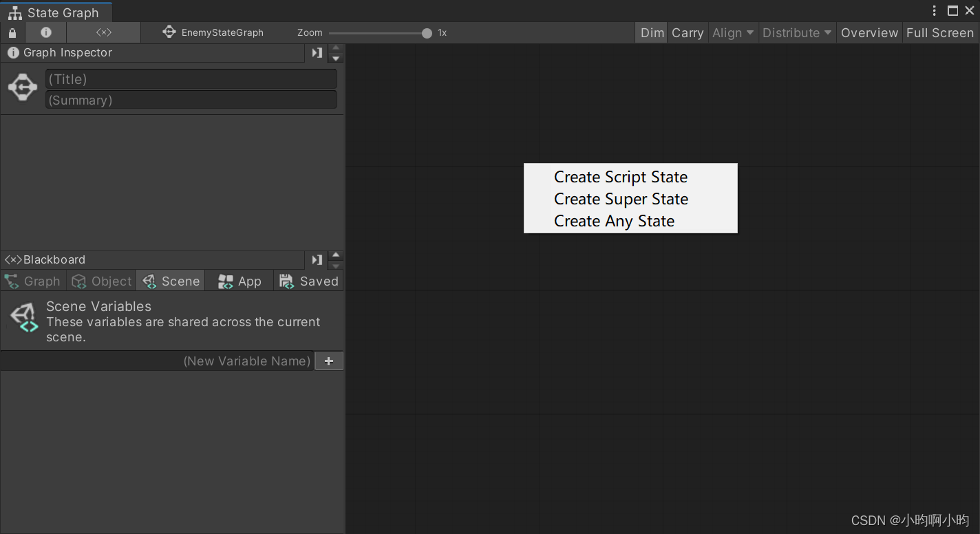
Task: Click the plus icon to add a new variable
Action: 328,360
